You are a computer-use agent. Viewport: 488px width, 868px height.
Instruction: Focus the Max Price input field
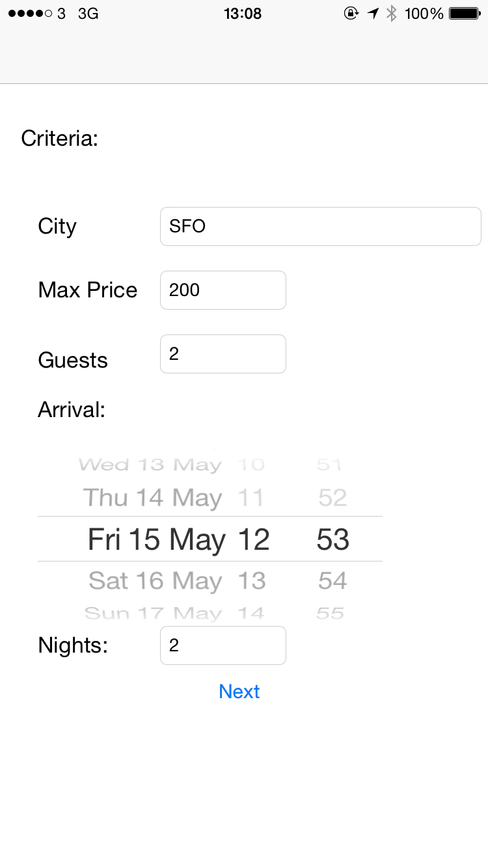(223, 290)
